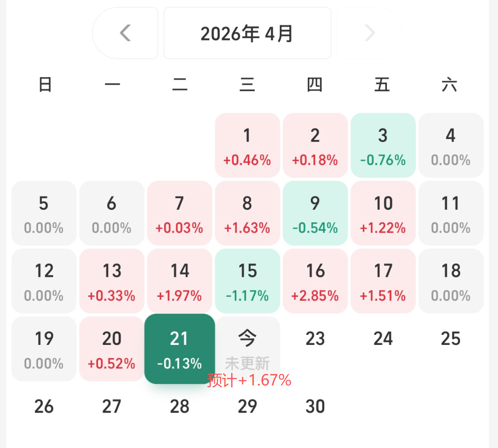Select April 13 with +0.33%
Screen dimensions: 498x448
pyautogui.click(x=112, y=281)
